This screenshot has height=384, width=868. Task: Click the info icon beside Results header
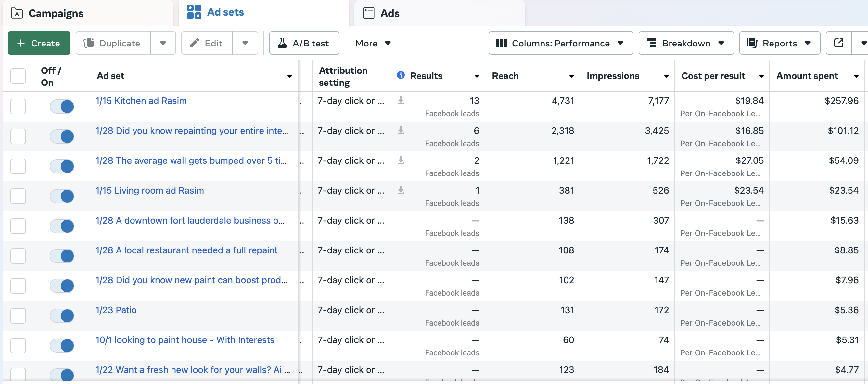401,75
